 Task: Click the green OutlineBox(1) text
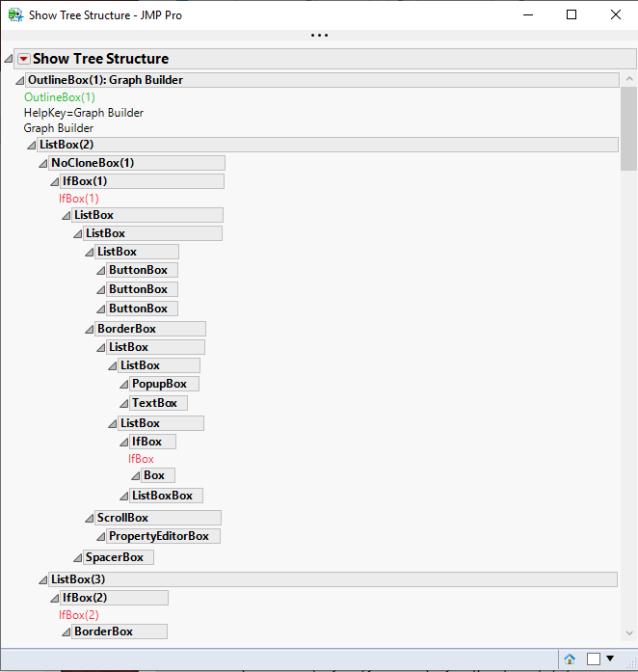(x=60, y=97)
